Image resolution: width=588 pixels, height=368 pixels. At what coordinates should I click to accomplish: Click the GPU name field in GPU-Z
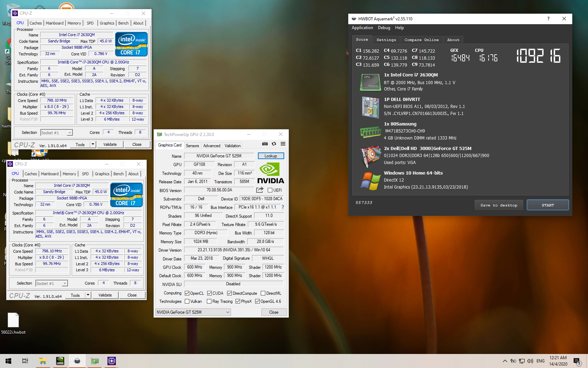(219, 156)
